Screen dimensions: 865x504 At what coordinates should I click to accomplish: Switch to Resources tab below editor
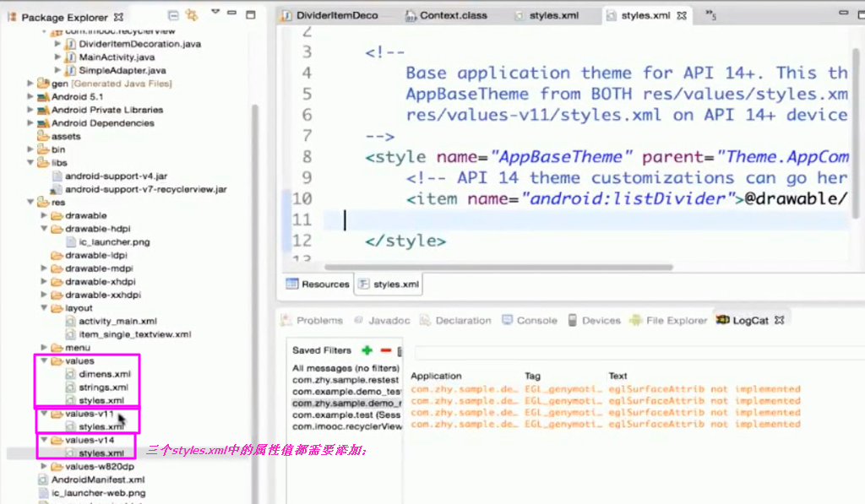coord(318,285)
